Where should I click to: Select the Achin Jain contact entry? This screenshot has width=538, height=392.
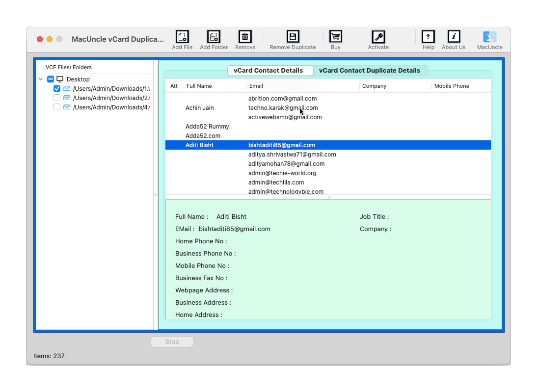(199, 107)
